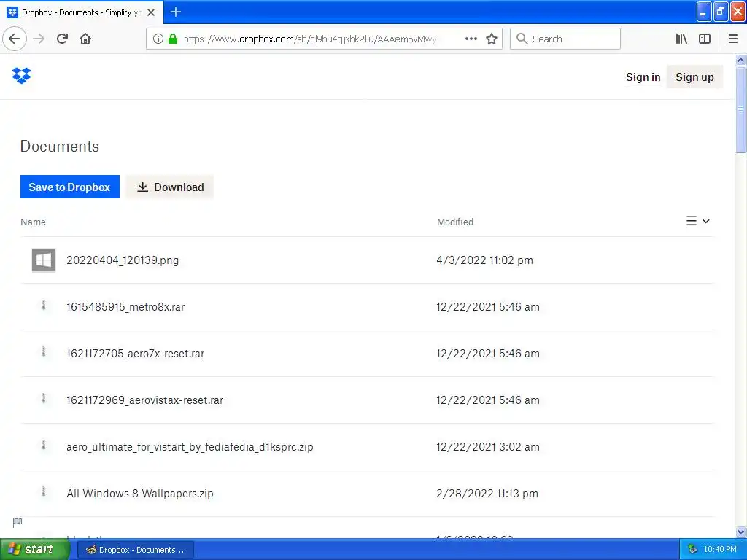Click the archive icon for 1615485915_metro8x.rar
This screenshot has height=560, width=747.
coord(43,306)
